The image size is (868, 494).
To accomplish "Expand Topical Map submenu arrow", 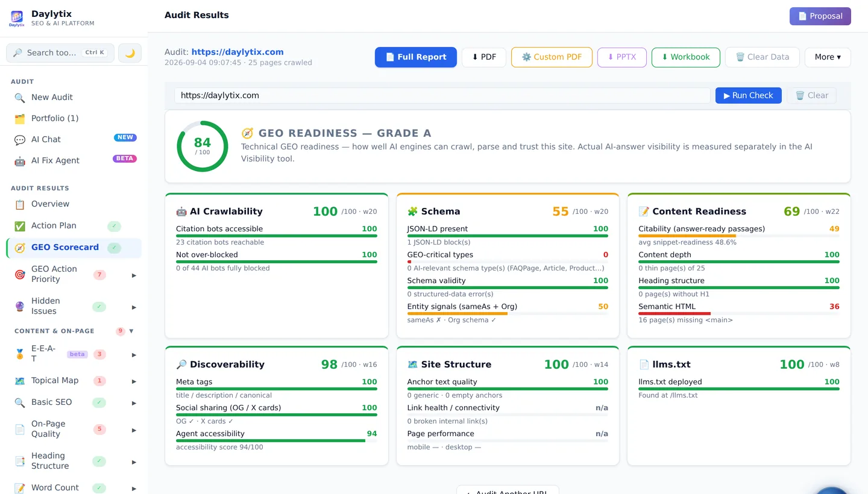I will point(134,381).
